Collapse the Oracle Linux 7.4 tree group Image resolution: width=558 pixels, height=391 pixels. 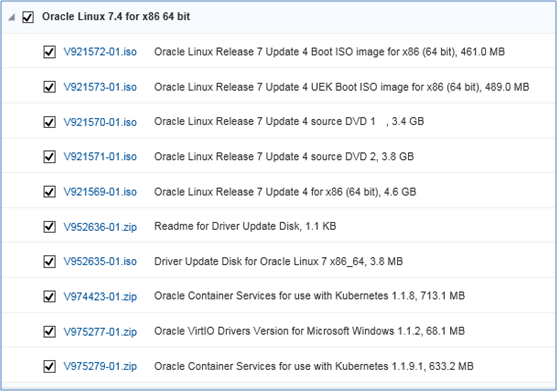12,17
